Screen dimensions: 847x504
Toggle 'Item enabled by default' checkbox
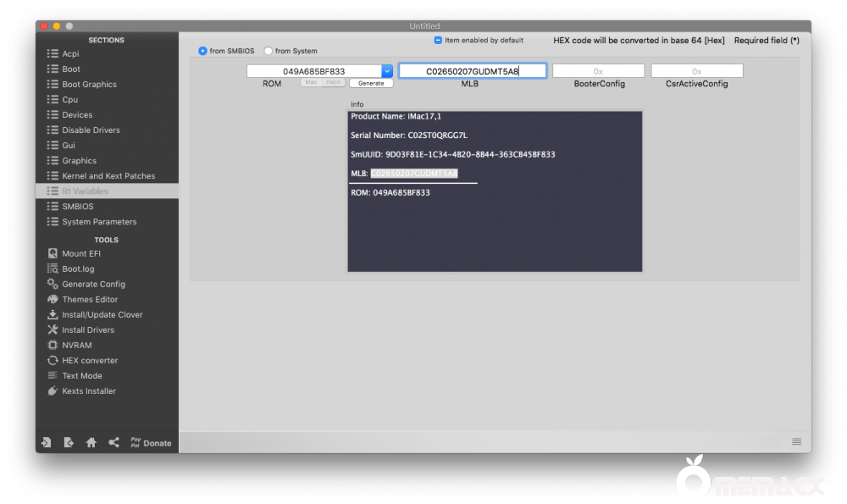coord(438,40)
